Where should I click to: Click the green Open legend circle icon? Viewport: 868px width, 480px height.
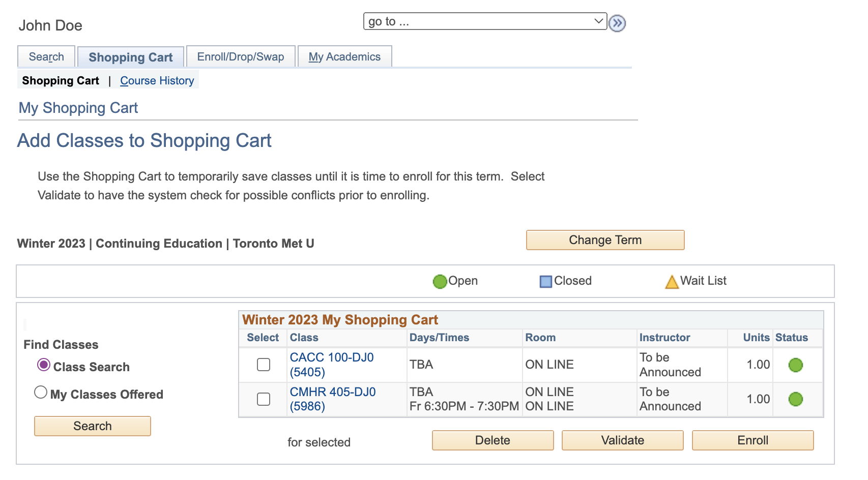440,281
